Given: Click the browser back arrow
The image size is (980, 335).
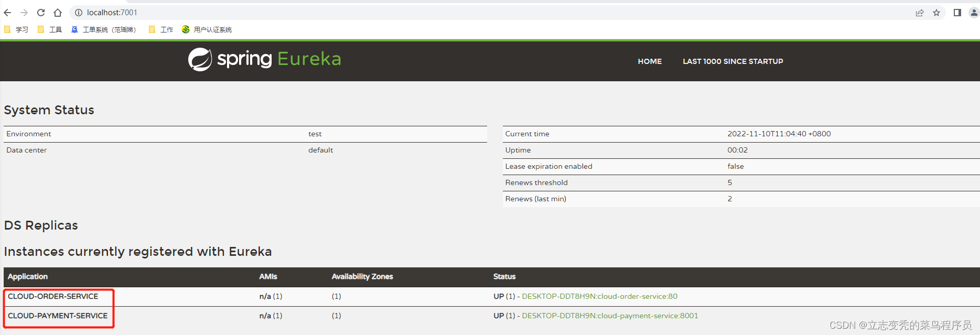Looking at the screenshot, I should pyautogui.click(x=7, y=13).
